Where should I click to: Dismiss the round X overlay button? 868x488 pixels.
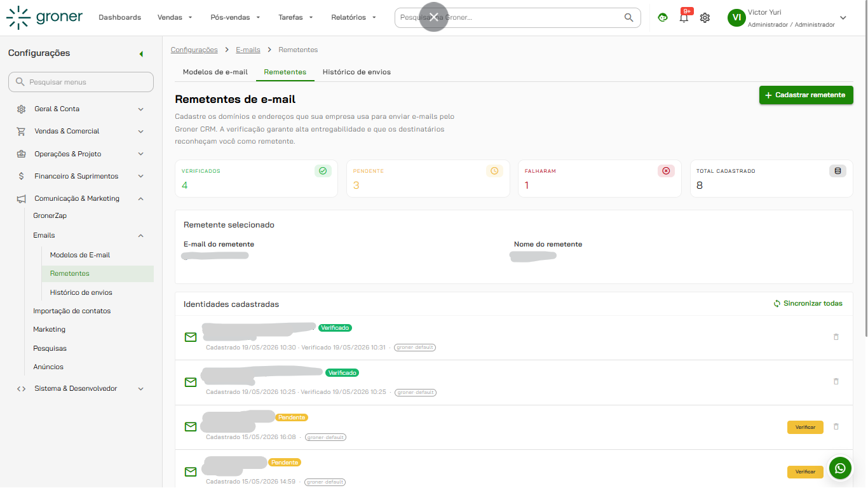point(434,17)
